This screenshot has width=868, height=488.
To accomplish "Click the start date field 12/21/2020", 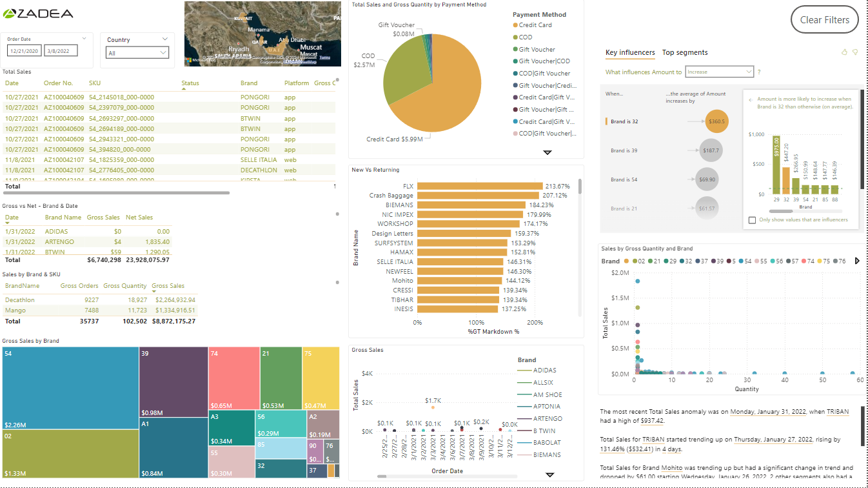I will point(24,50).
